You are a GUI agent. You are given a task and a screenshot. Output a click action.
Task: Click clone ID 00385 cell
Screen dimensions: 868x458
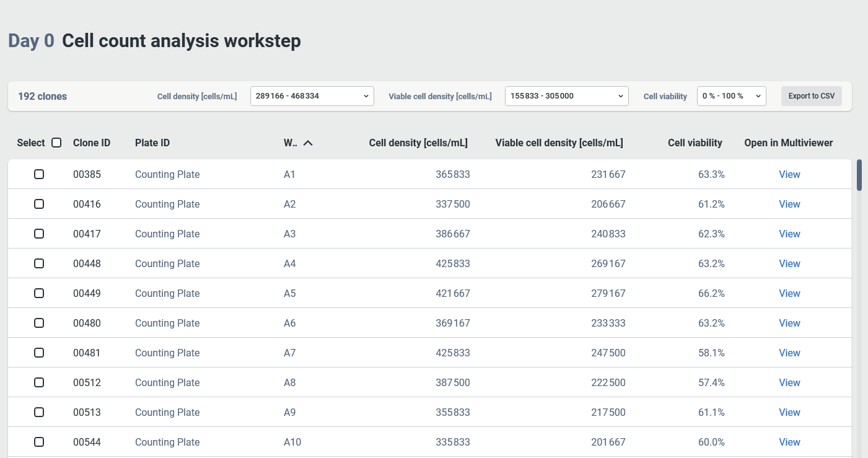pos(87,174)
